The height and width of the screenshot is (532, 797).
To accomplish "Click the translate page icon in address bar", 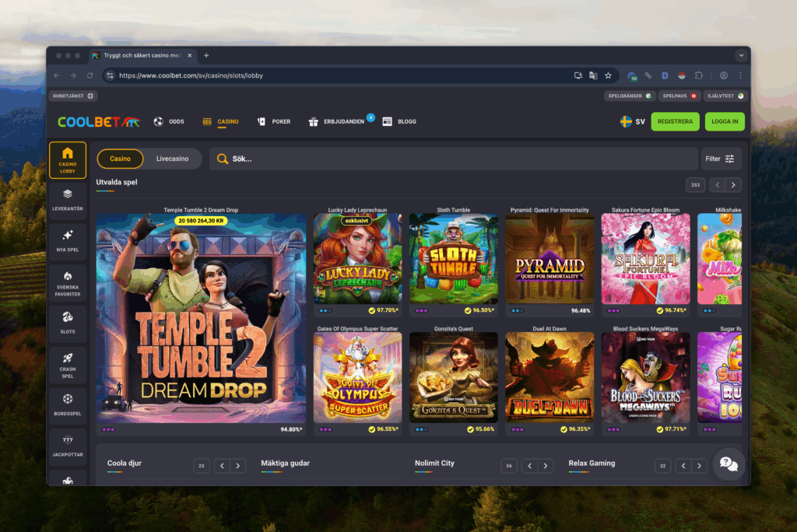I will coord(593,75).
